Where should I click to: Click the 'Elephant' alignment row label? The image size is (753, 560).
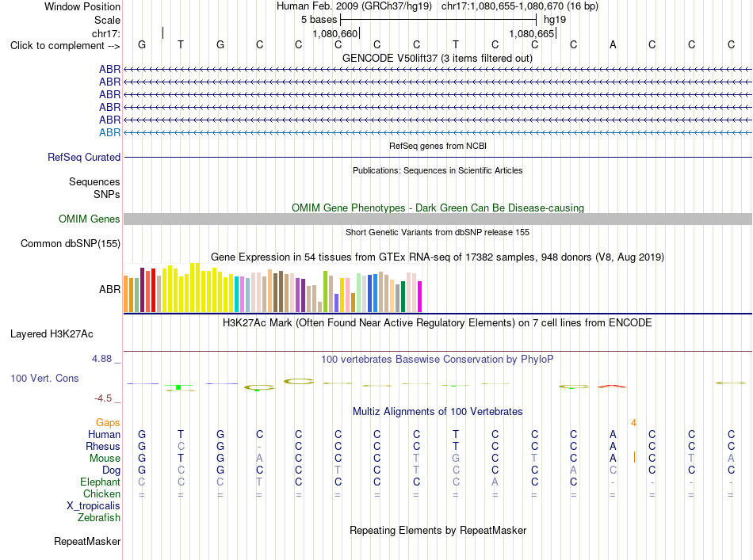[100, 482]
